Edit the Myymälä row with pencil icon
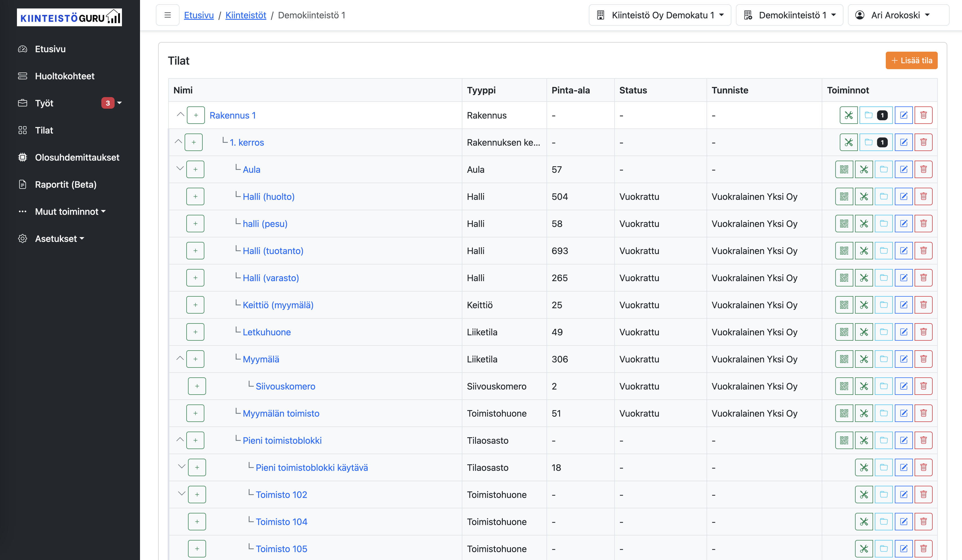This screenshot has width=962, height=560. click(x=903, y=359)
